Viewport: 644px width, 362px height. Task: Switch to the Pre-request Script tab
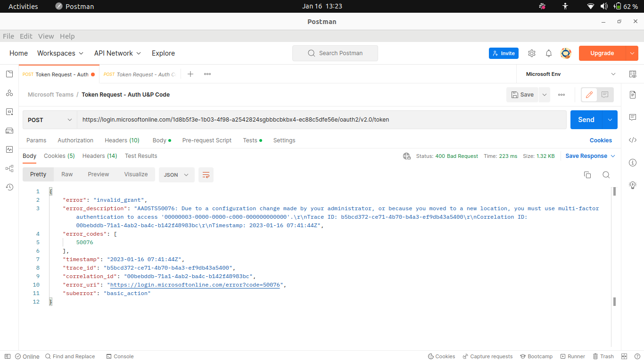207,140
